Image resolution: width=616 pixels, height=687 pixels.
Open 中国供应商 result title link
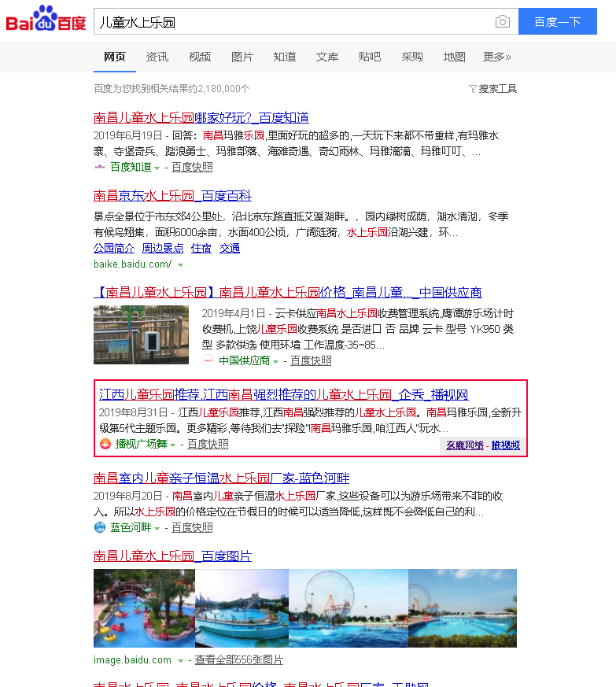click(x=288, y=292)
